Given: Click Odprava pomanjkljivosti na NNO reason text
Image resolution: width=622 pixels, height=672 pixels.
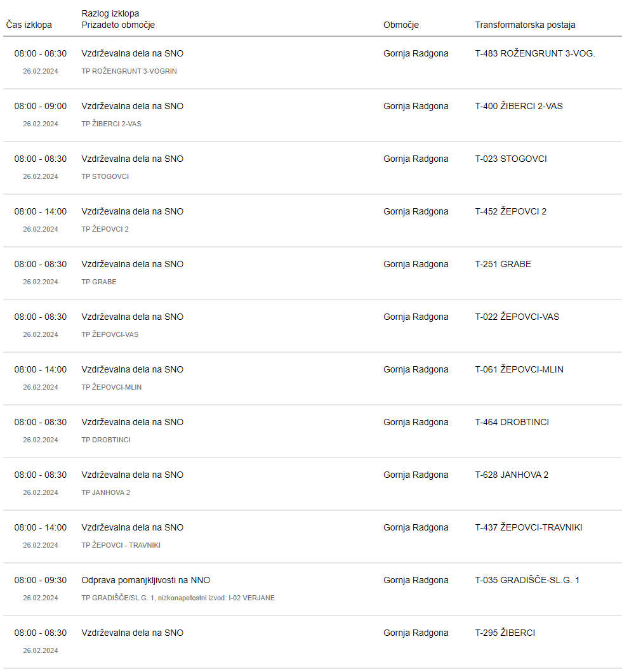Looking at the screenshot, I should 146,580.
